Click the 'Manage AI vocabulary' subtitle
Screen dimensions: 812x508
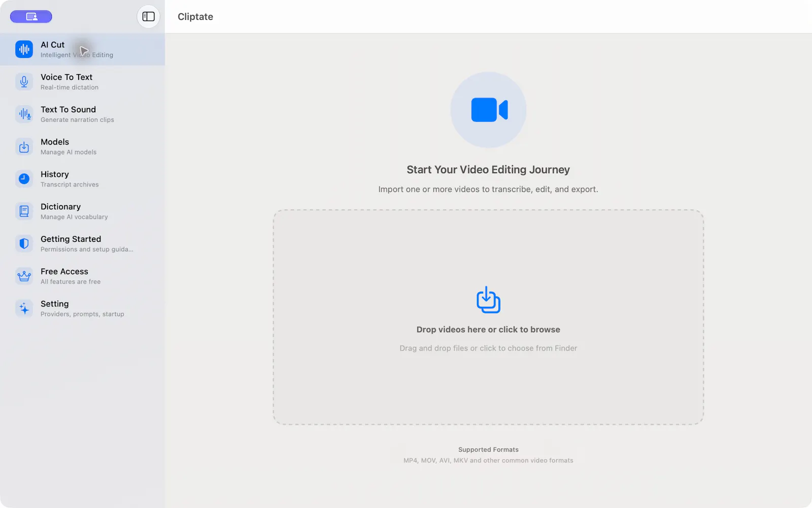pos(74,217)
